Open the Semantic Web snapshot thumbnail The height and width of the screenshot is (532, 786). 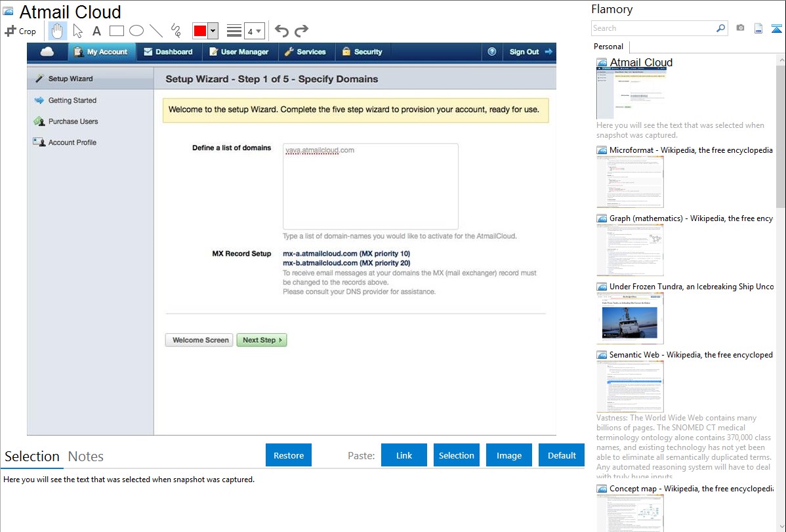pos(630,386)
